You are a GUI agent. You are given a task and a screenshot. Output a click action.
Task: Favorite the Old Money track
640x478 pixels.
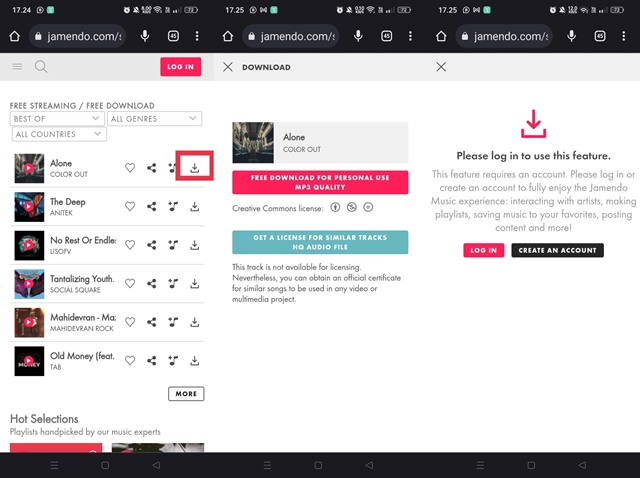coord(130,360)
